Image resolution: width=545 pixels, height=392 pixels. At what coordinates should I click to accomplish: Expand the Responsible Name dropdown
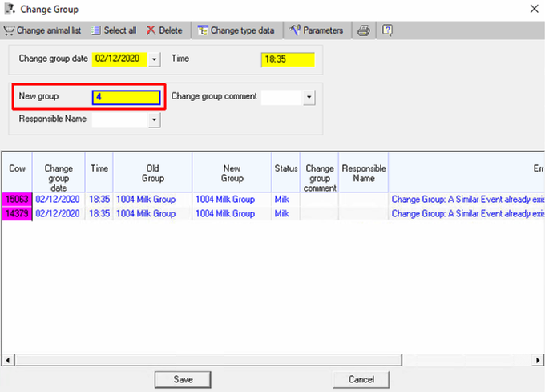(x=155, y=119)
